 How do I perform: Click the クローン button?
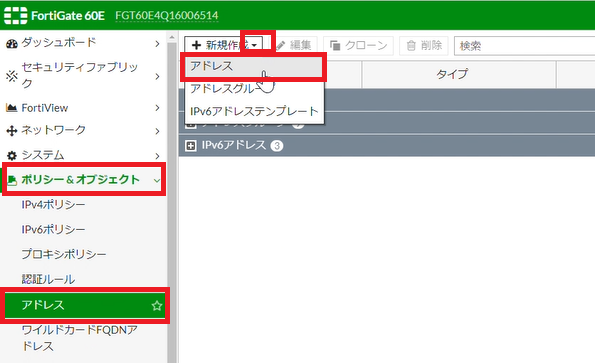click(x=358, y=46)
